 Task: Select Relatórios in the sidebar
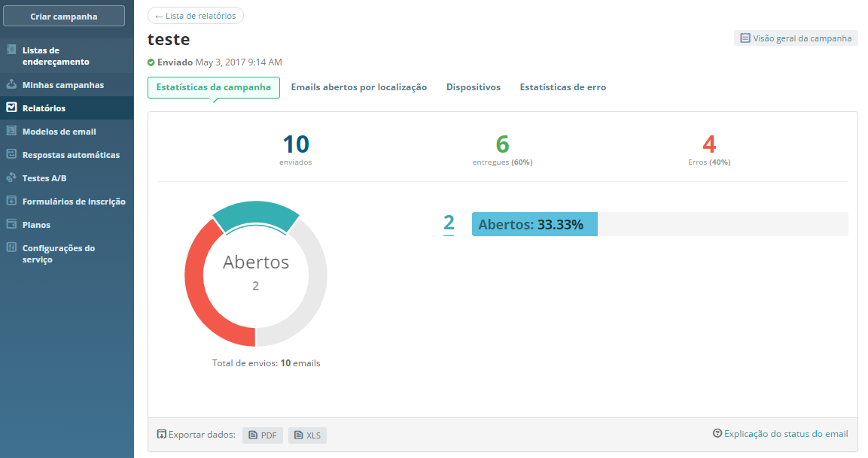pos(66,108)
